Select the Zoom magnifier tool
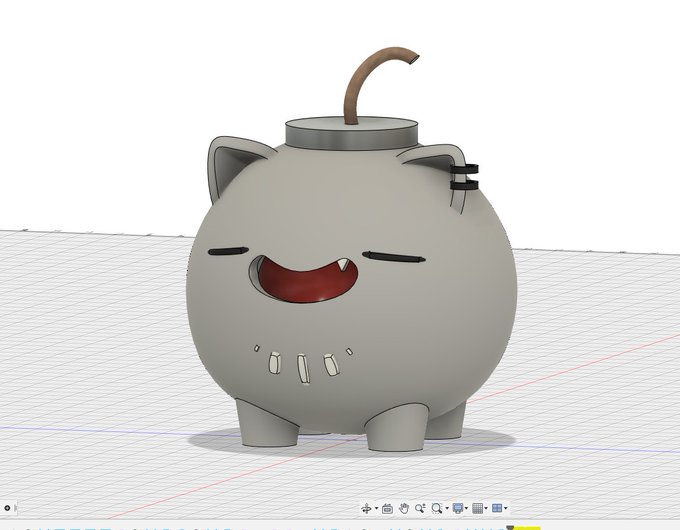 click(x=420, y=508)
